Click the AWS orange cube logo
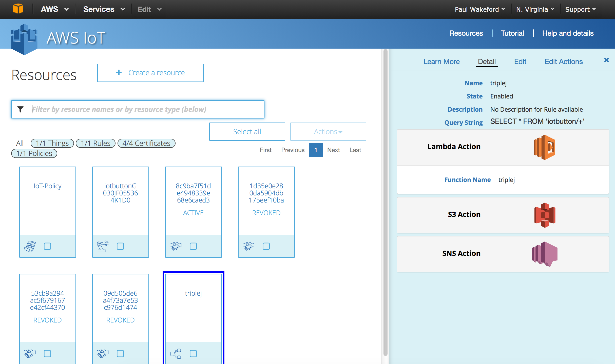Viewport: 615px width, 364px height. pos(18,9)
